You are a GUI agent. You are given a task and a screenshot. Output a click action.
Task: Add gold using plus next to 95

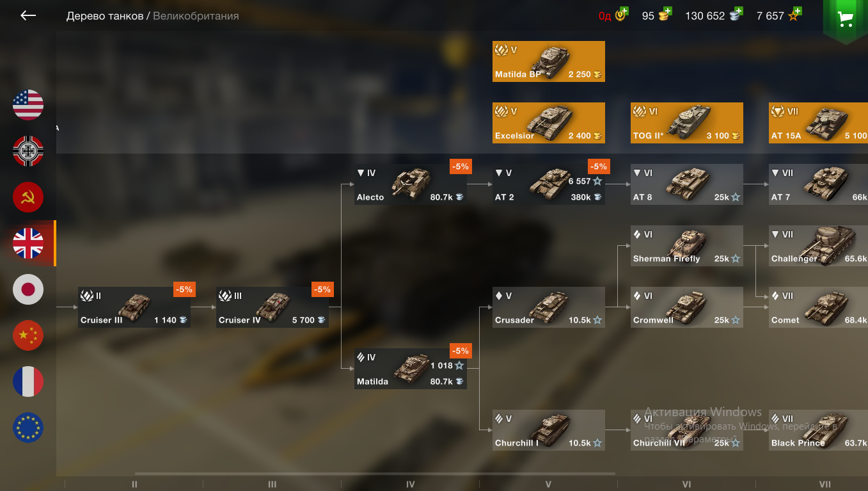pos(668,11)
